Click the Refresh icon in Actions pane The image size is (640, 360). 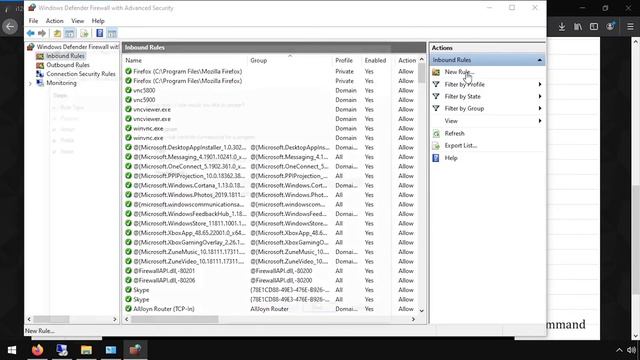click(x=436, y=133)
